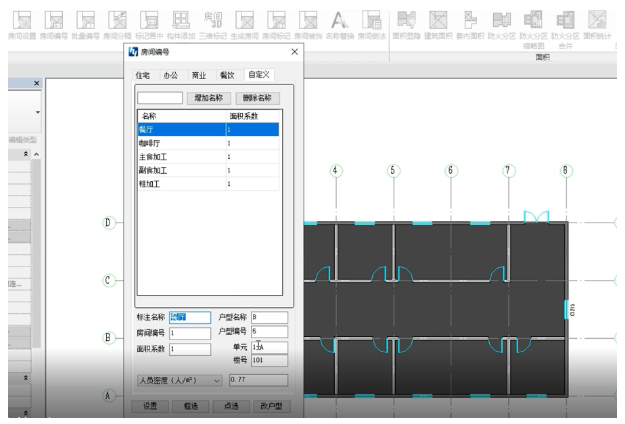625x424 pixels.
Task: Click the 编号 field showing 101
Action: [269, 360]
